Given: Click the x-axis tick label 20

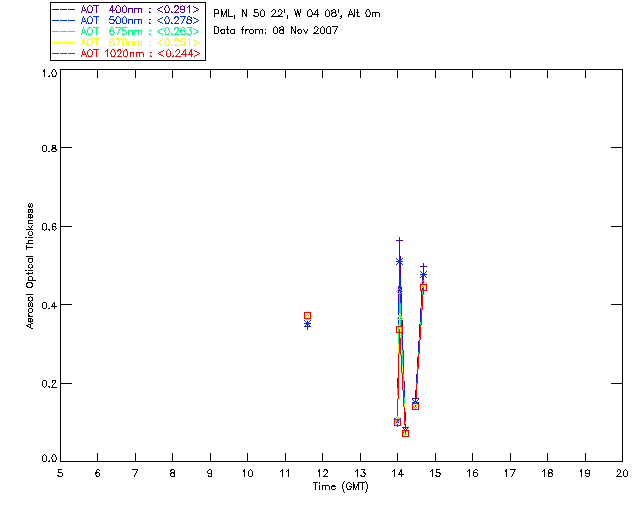Looking at the screenshot, I should [x=622, y=473].
